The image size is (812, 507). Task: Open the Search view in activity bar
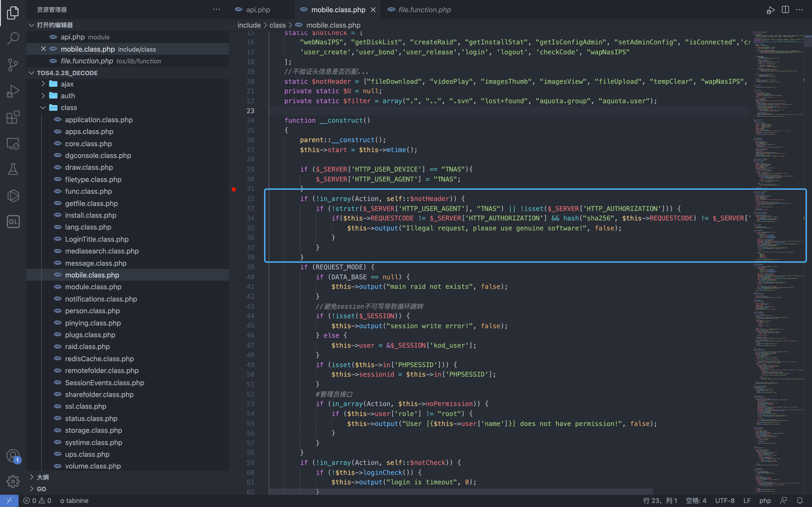[13, 38]
